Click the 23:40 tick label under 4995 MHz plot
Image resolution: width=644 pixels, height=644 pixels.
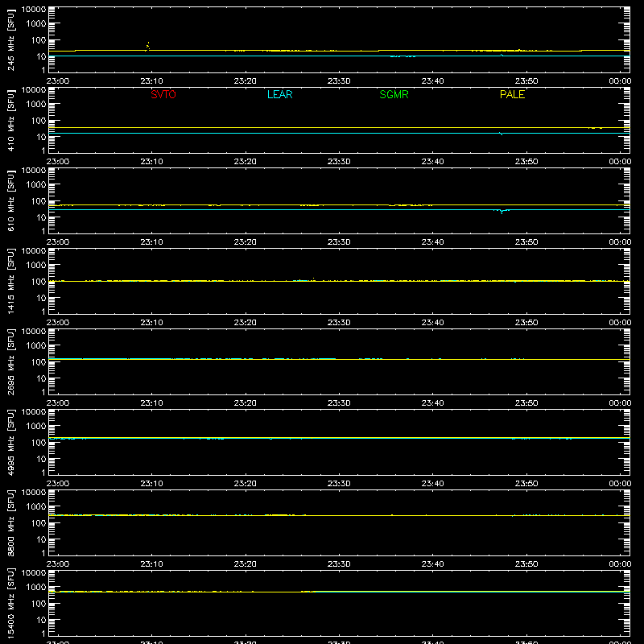(x=432, y=484)
